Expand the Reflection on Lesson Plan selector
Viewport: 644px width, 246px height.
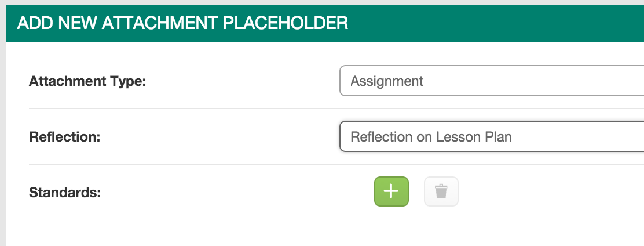[492, 136]
